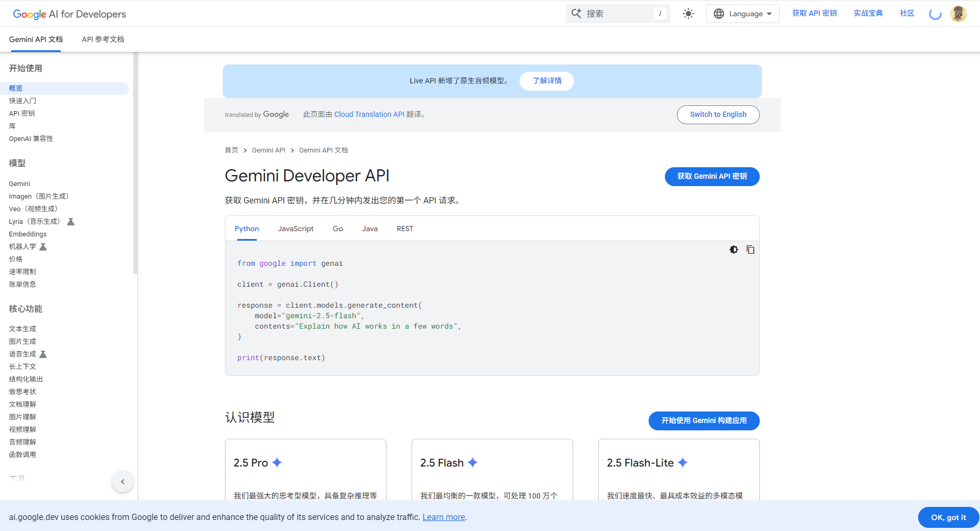The height and width of the screenshot is (531, 980).
Task: Open the 2.5 Pro model card
Action: pos(306,470)
